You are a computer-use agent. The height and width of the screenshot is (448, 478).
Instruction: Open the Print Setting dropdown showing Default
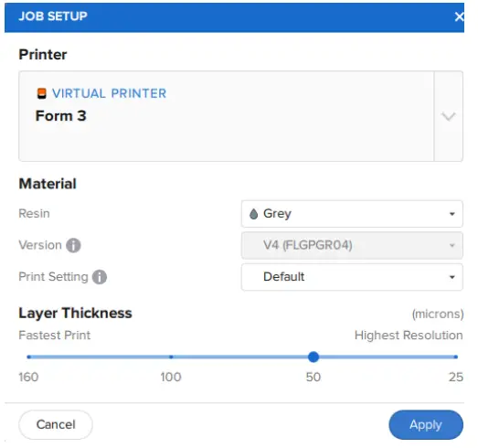coord(352,277)
